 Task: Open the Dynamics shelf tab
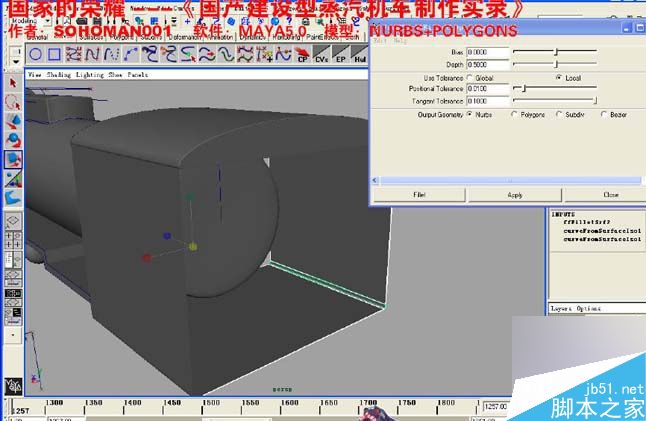253,37
